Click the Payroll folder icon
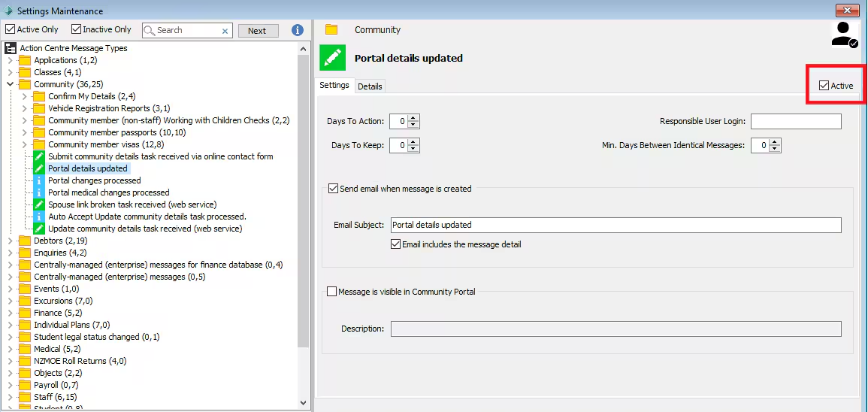The height and width of the screenshot is (412, 868). point(25,385)
